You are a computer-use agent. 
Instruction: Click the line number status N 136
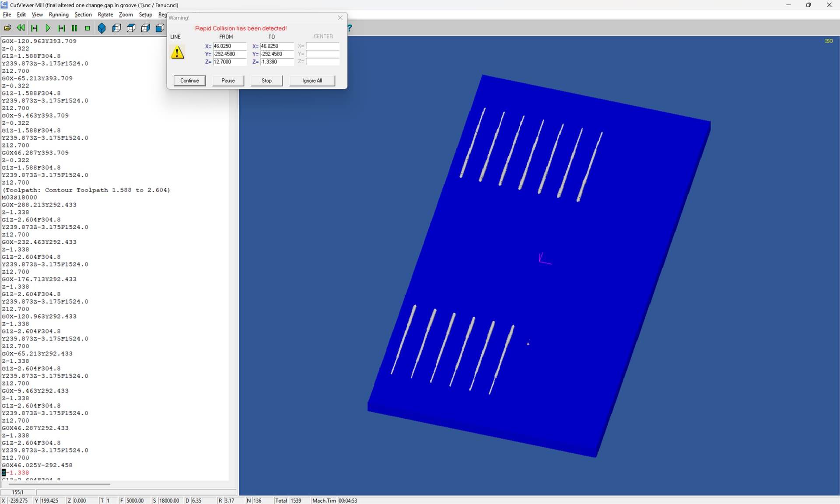pyautogui.click(x=257, y=500)
